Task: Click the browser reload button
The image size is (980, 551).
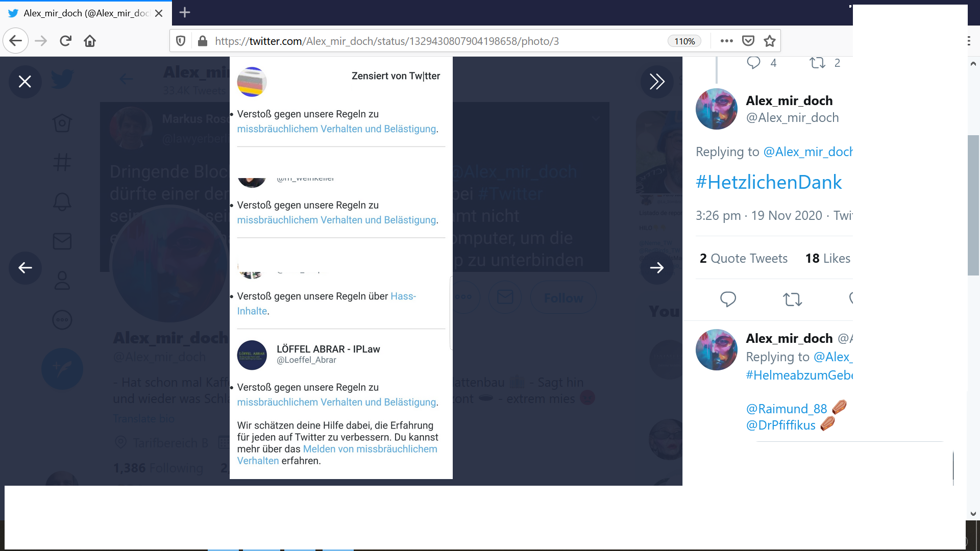Action: [x=65, y=41]
